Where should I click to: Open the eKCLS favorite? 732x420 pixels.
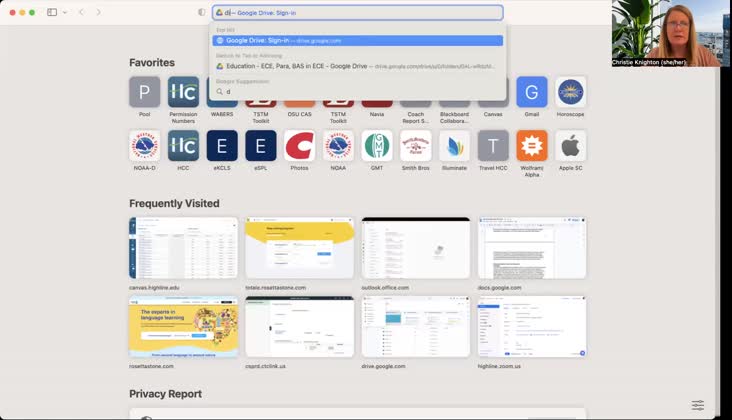(222, 146)
